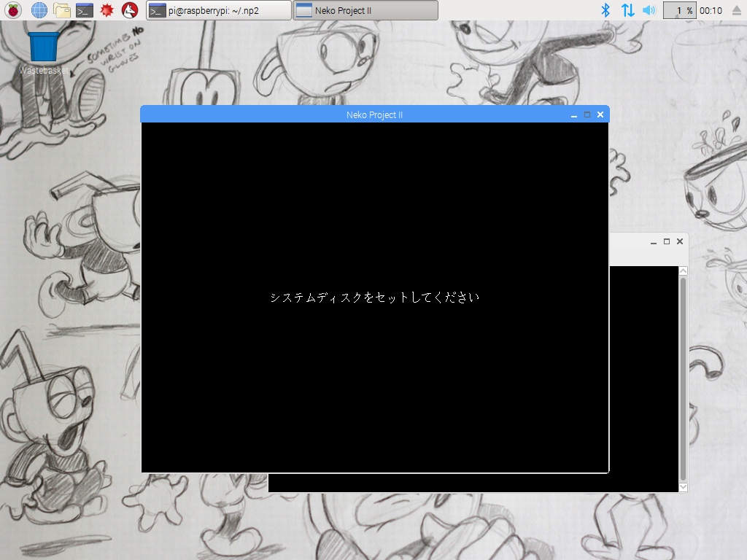Open the file manager folder icon
747x560 pixels.
pos(62,10)
